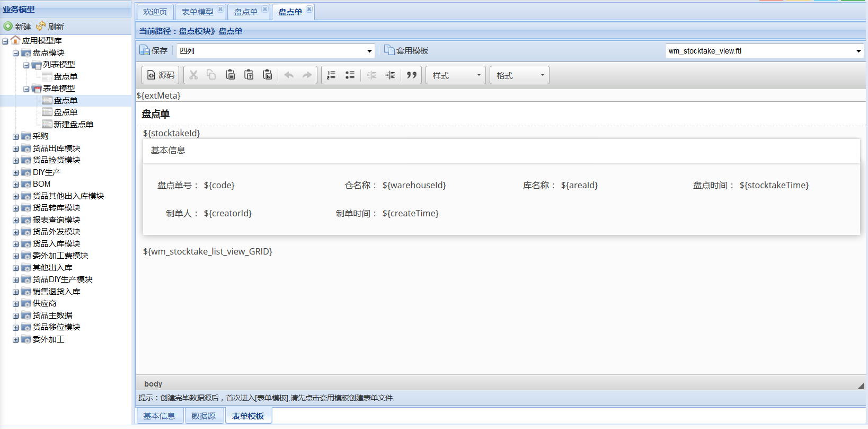Screen dimensions: 868x429
Task: Switch to the 欢迎页 tab
Action: pos(155,12)
